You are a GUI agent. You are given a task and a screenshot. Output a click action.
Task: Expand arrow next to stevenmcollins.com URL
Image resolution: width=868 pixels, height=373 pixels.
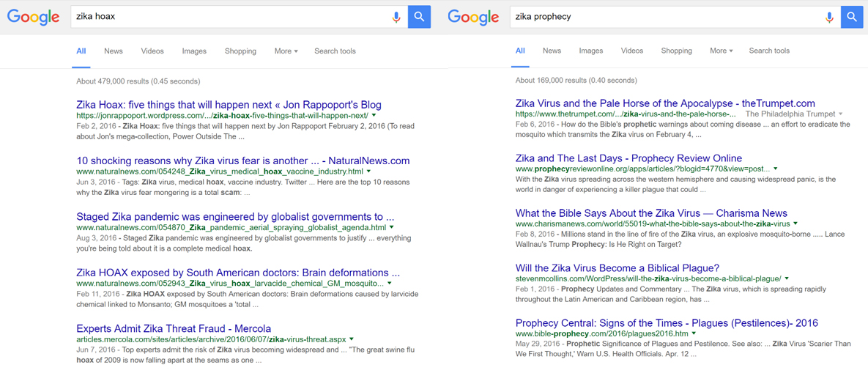pos(787,279)
